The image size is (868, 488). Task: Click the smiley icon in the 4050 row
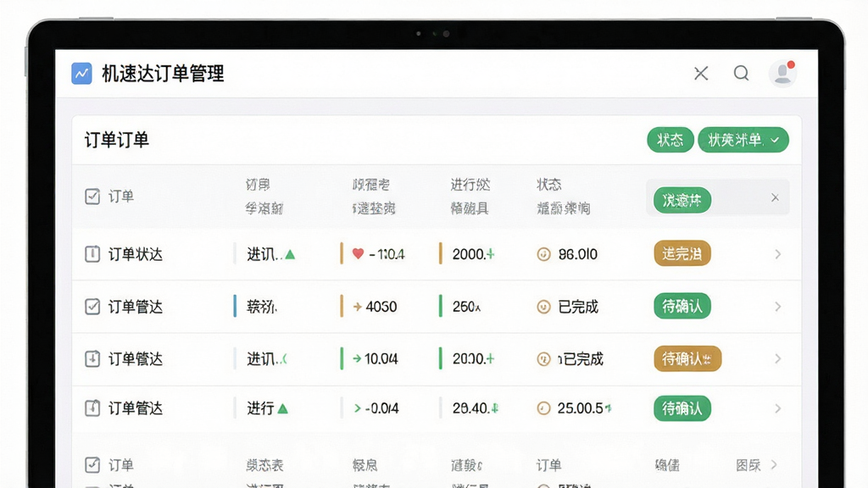tap(543, 307)
